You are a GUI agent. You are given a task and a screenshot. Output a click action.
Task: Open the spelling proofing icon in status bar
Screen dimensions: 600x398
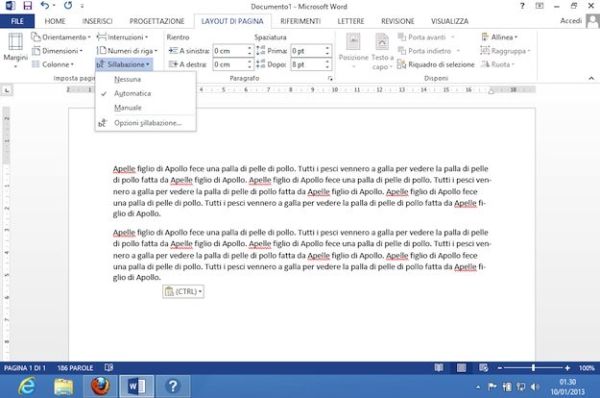coord(109,368)
